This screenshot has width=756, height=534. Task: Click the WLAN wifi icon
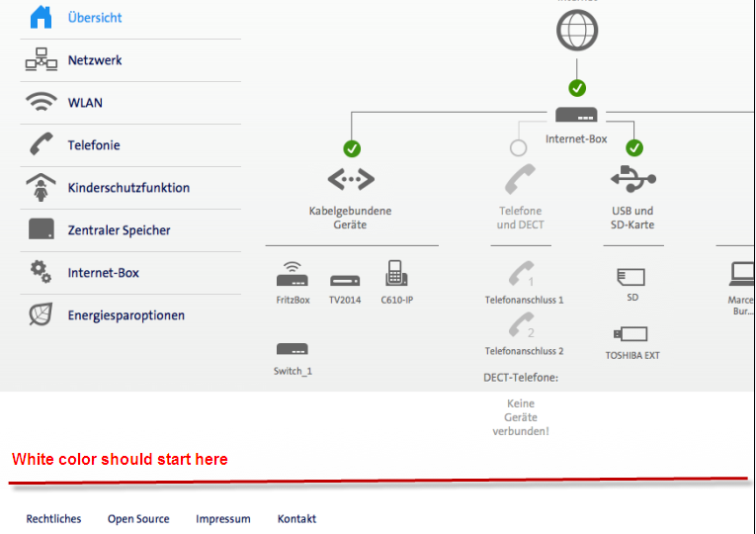(x=41, y=102)
